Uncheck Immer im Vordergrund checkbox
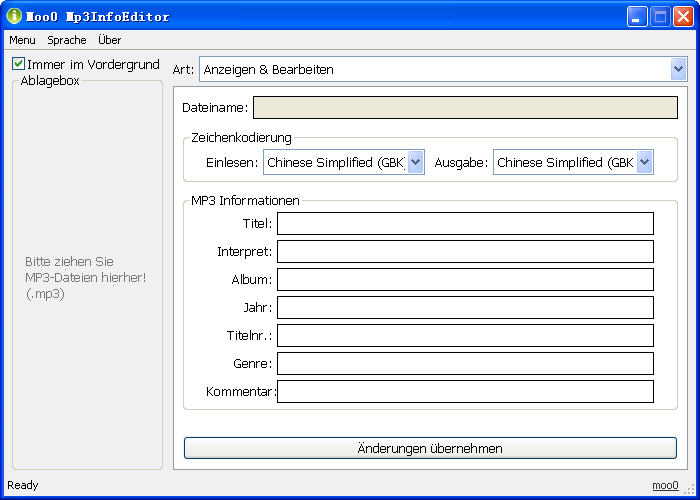The height and width of the screenshot is (500, 700). [19, 64]
